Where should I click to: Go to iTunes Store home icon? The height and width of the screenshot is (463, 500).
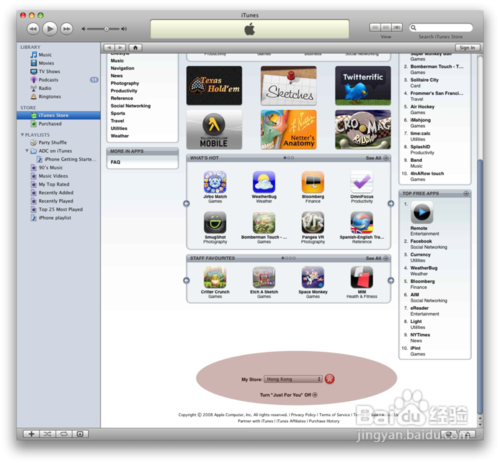135,48
